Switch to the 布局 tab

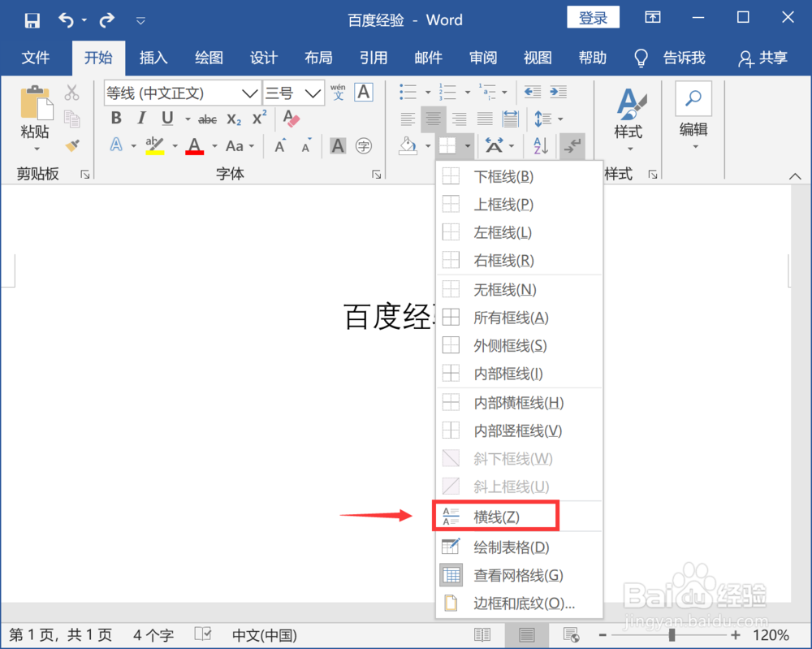click(318, 58)
